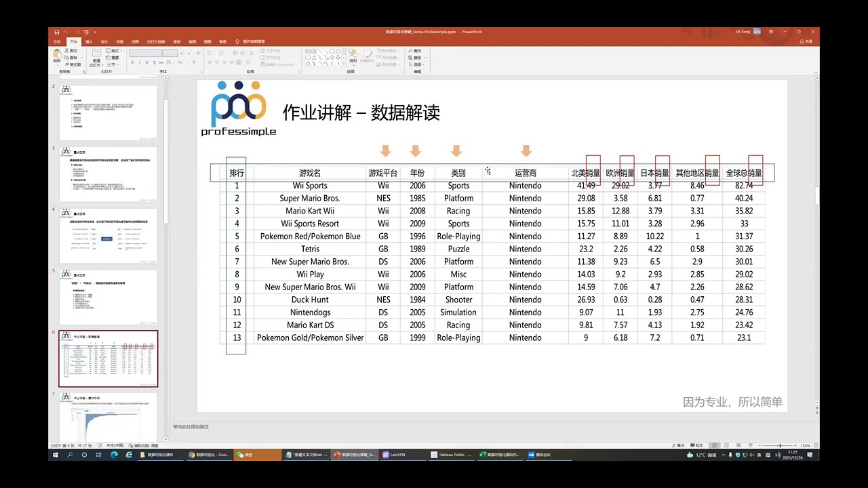This screenshot has width=868, height=488.
Task: Switch to the 插入 (Insert) tab
Action: pyautogui.click(x=89, y=41)
